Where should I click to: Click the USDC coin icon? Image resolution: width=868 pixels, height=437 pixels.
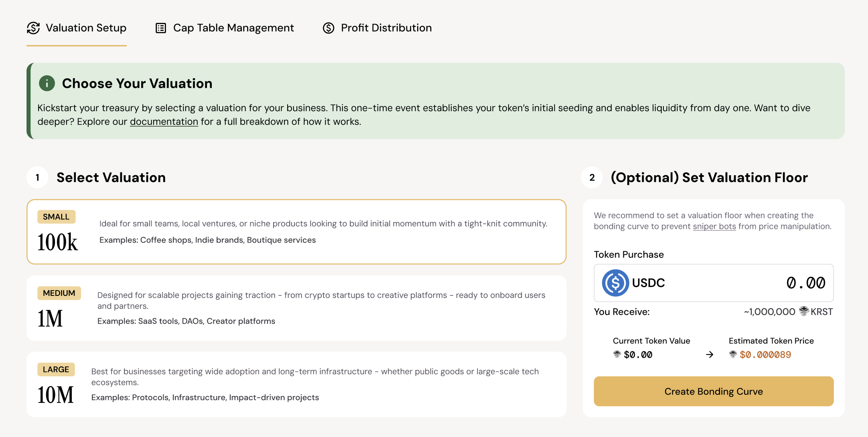(x=615, y=283)
